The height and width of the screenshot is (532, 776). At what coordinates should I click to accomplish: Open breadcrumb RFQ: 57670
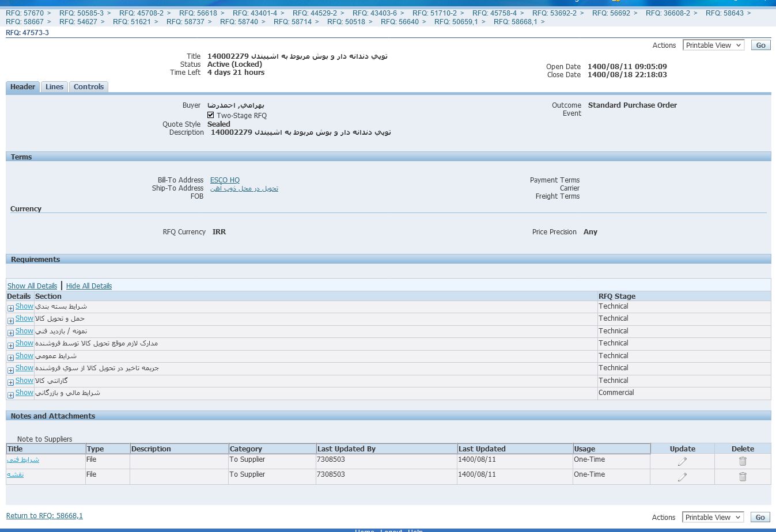[25, 13]
